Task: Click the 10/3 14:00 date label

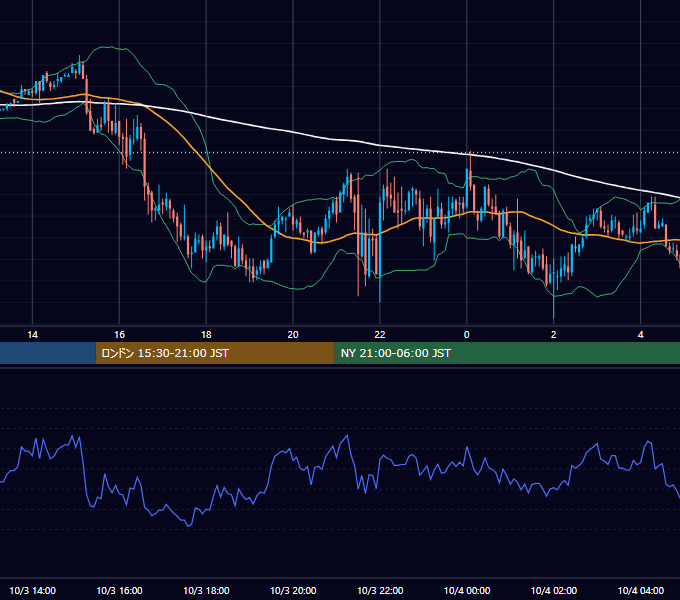Action: 33,590
